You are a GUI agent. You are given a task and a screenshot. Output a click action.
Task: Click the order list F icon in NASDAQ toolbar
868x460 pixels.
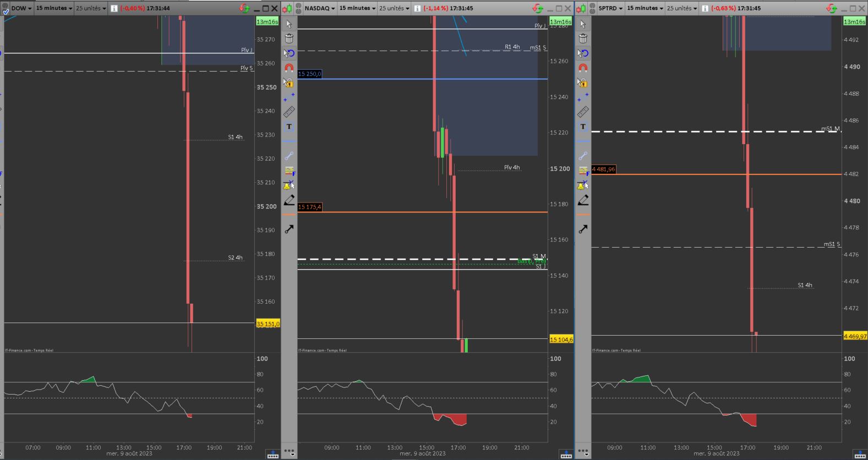click(289, 171)
